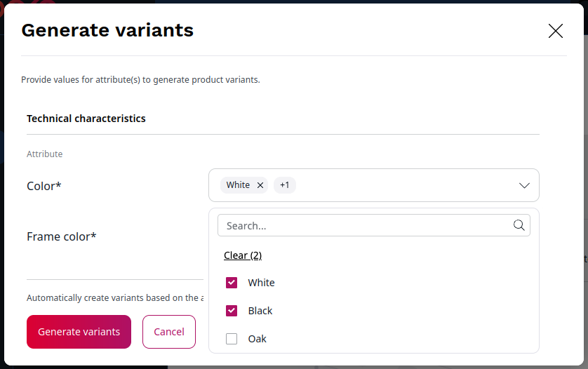The height and width of the screenshot is (369, 588).
Task: Close the Generate variants dialog
Action: tap(556, 31)
